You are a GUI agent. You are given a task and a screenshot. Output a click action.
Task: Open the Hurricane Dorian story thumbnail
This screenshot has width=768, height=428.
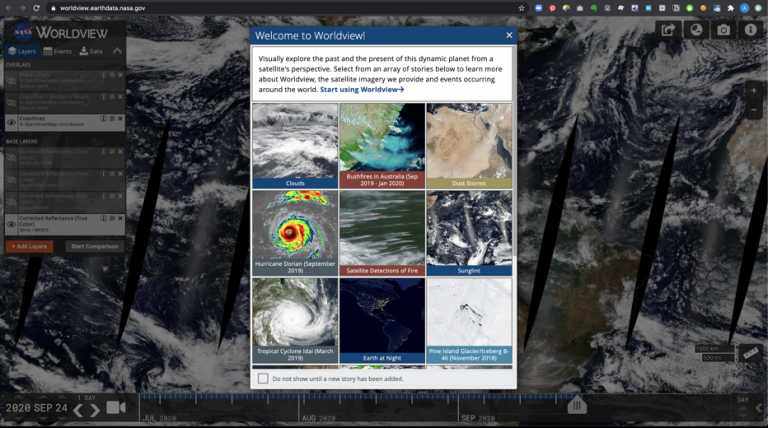(295, 233)
